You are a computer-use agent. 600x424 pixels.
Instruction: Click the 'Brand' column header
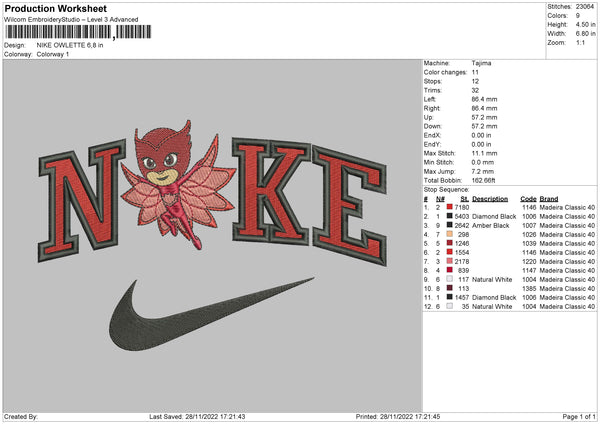(549, 199)
